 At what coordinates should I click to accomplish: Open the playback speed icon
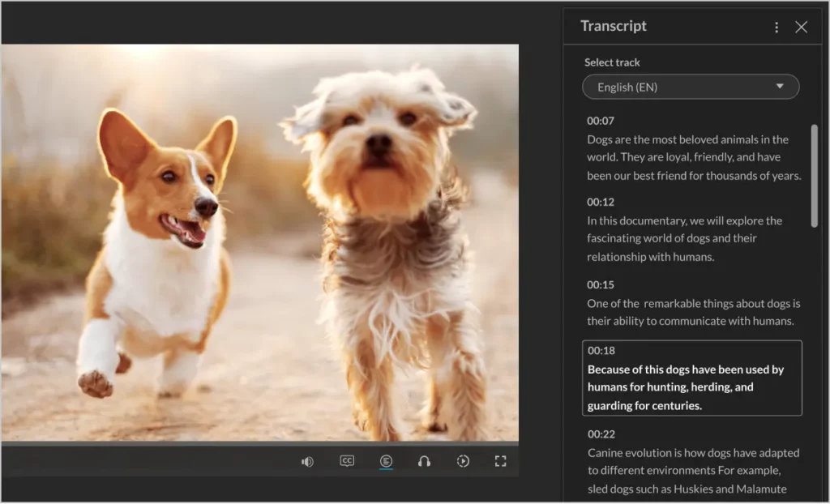(x=463, y=461)
